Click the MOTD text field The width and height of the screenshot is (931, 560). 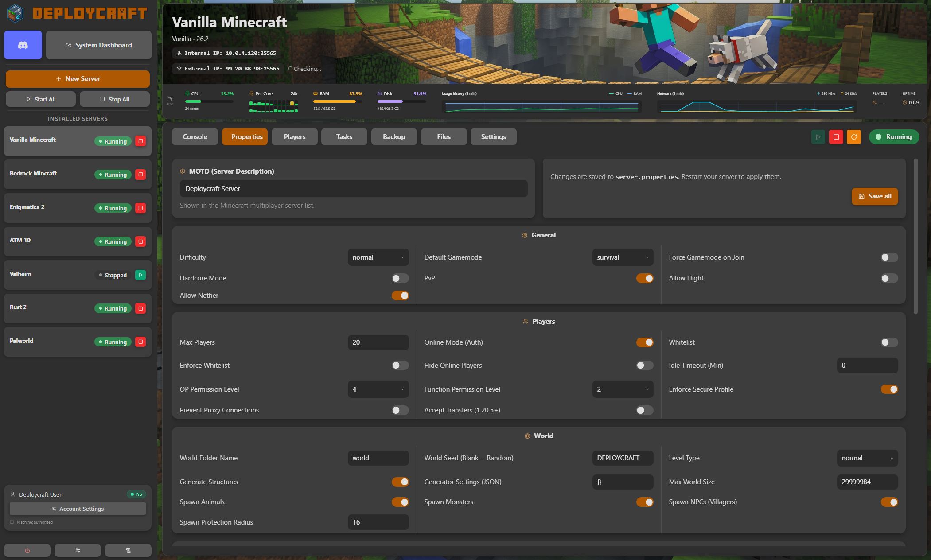(354, 189)
